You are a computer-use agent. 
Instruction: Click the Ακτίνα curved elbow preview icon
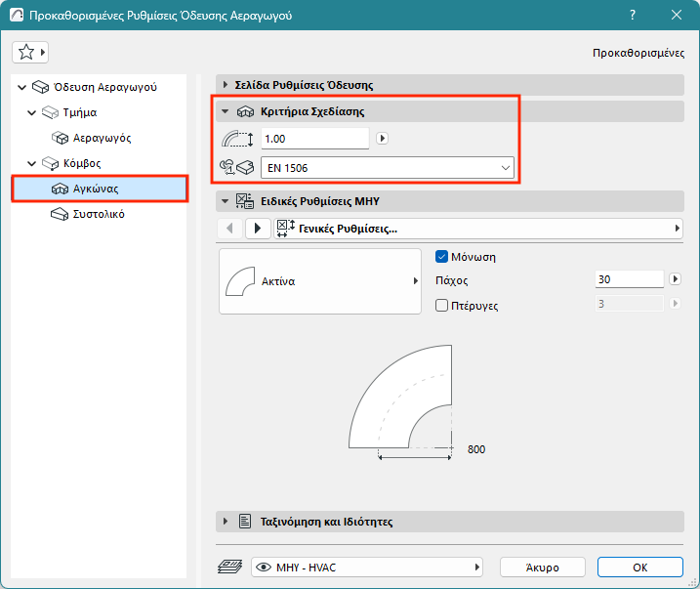(x=240, y=281)
